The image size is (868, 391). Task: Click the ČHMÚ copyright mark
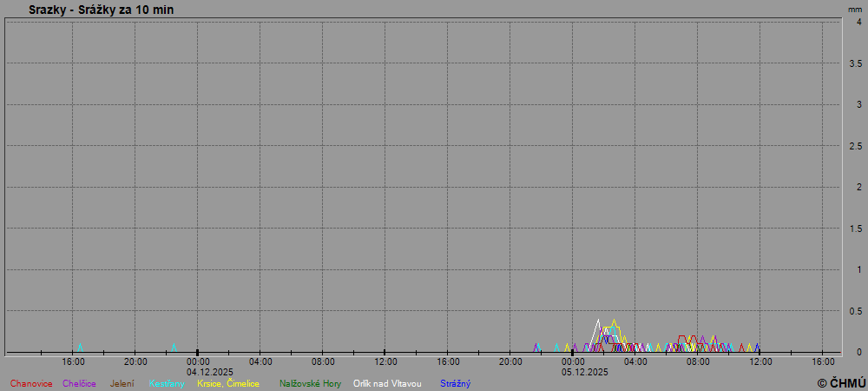click(841, 382)
